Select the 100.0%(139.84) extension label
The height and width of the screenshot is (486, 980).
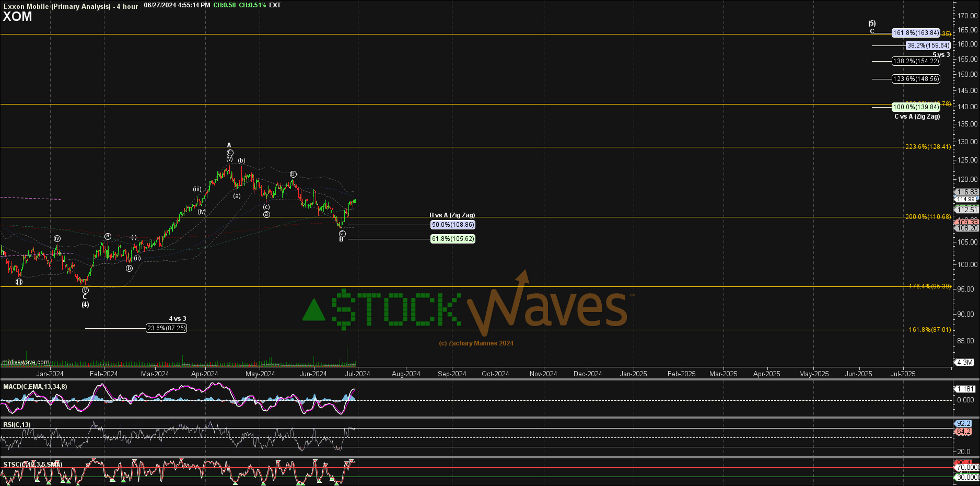point(916,107)
